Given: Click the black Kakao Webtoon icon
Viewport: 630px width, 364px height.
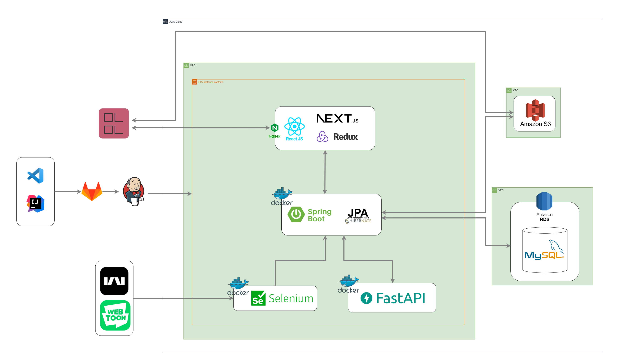Looking at the screenshot, I should pyautogui.click(x=114, y=281).
